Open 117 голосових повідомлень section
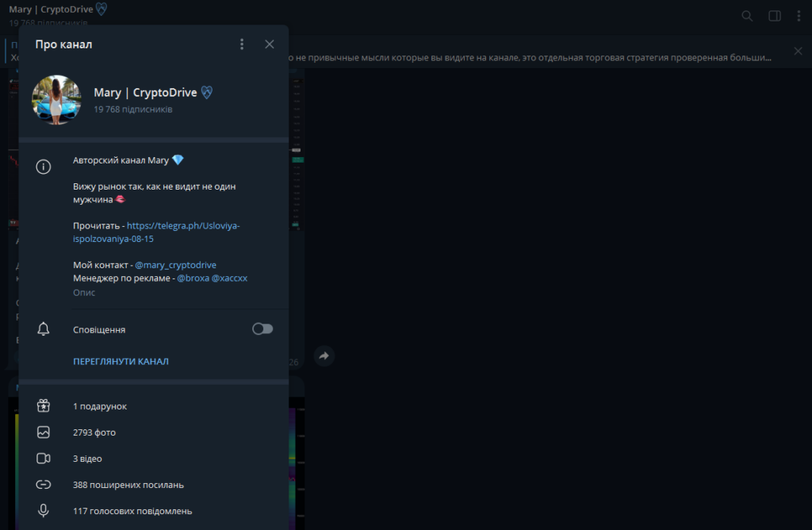812x530 pixels. point(153,511)
